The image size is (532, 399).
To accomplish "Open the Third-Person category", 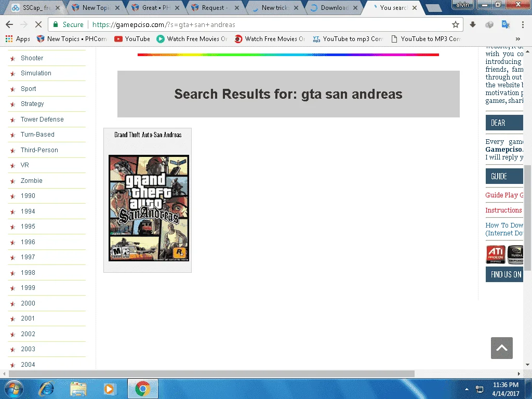I will point(39,150).
